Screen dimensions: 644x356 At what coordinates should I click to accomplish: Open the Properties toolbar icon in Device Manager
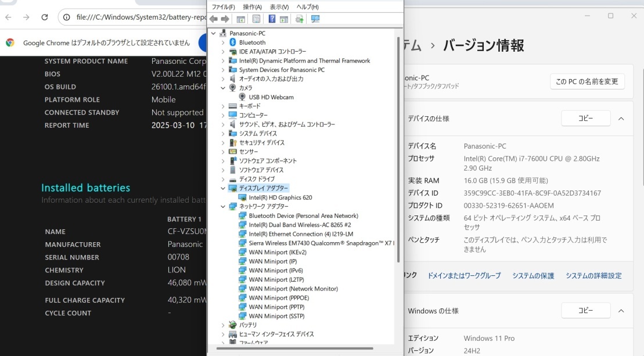256,19
